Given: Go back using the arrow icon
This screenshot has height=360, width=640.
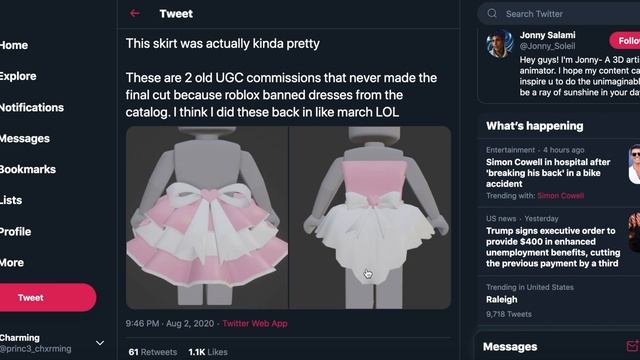Looking at the screenshot, I should coord(135,13).
